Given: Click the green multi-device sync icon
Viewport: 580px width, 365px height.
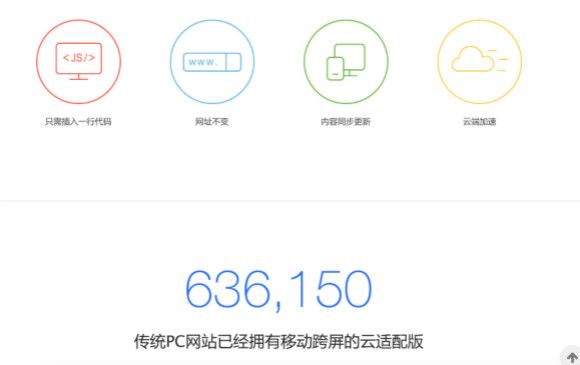Looking at the screenshot, I should (x=346, y=61).
